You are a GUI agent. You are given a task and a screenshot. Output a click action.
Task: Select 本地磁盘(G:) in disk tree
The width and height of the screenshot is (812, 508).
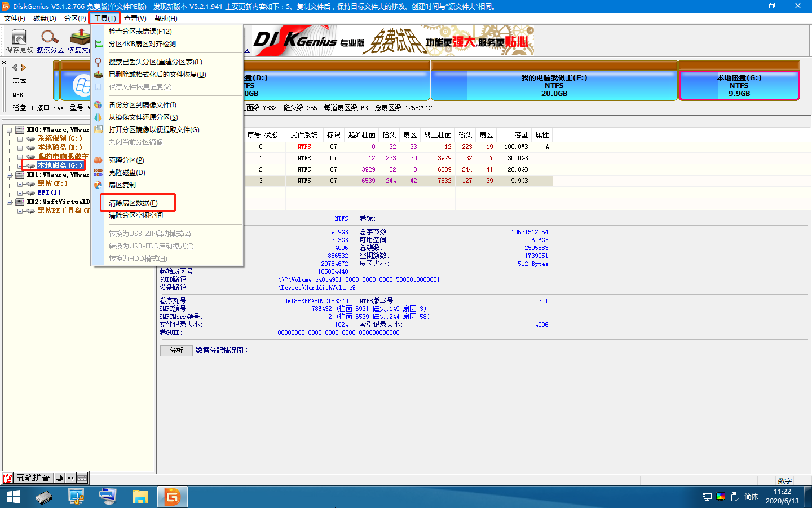tap(60, 165)
